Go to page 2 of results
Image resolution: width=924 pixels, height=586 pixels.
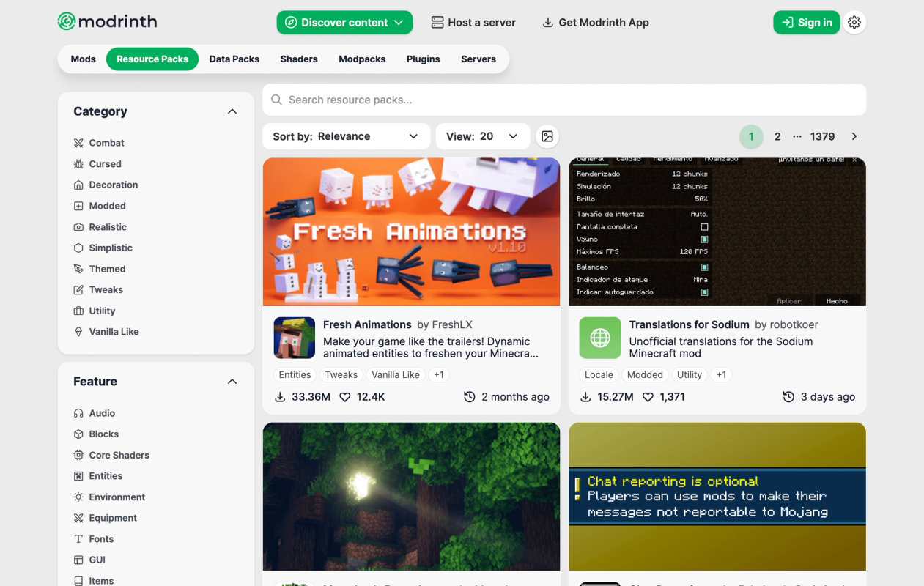777,136
